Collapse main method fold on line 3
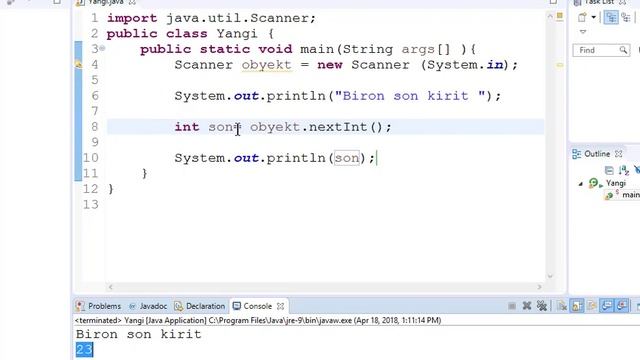640x360 pixels. coord(102,49)
